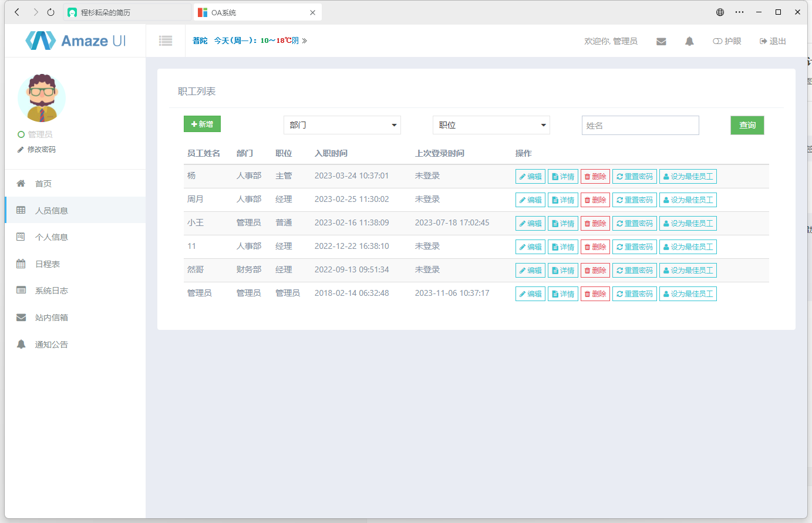
Task: Delete employee 杨 with 删除
Action: (595, 177)
